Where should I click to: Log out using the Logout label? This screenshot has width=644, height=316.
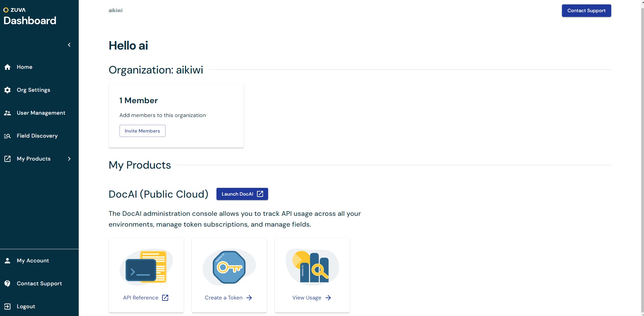(26, 307)
